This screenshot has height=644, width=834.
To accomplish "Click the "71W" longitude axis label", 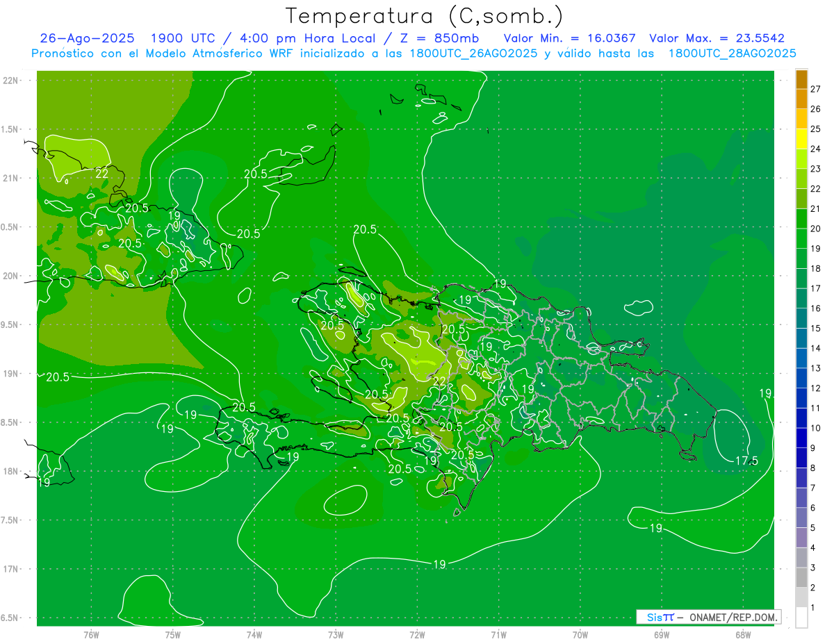I will point(498,635).
